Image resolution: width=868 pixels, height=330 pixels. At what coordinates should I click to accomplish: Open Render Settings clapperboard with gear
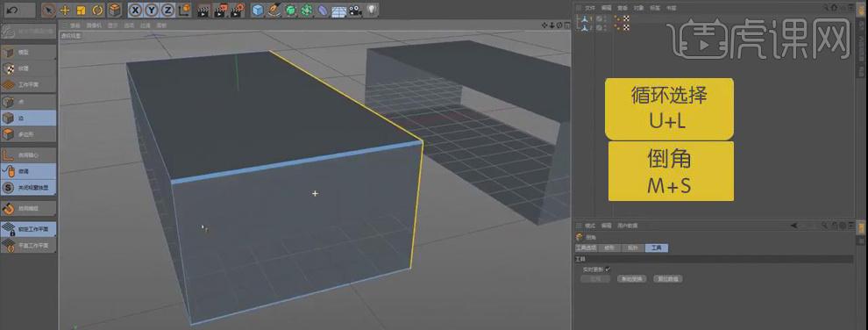click(x=238, y=10)
